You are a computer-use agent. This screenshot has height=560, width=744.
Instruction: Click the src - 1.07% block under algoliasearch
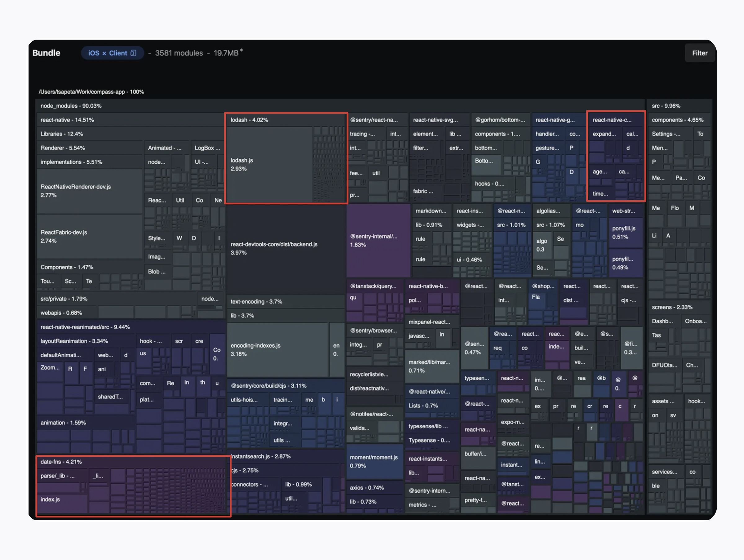point(552,225)
